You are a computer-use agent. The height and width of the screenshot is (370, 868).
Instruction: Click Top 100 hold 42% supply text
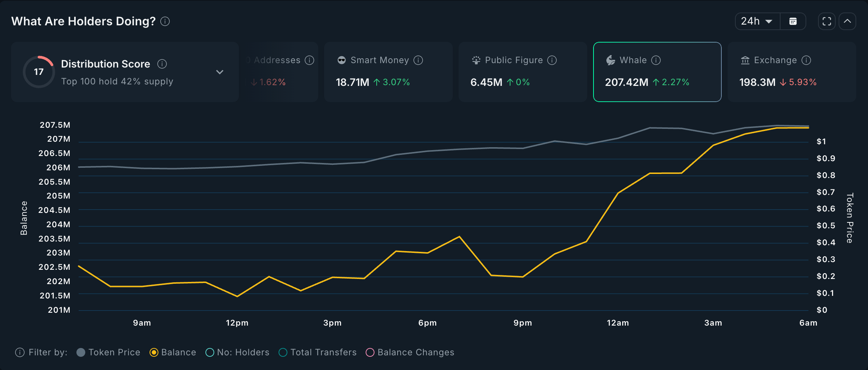(117, 81)
